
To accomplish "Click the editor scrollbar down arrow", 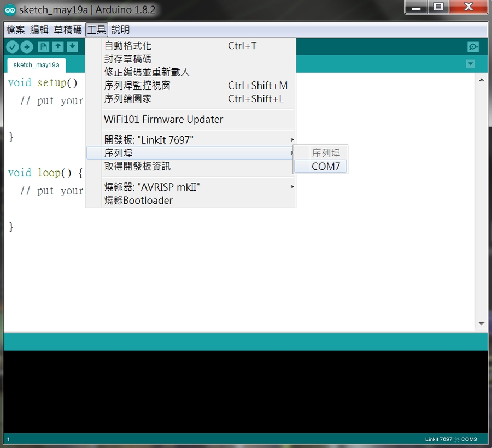I will [x=482, y=323].
